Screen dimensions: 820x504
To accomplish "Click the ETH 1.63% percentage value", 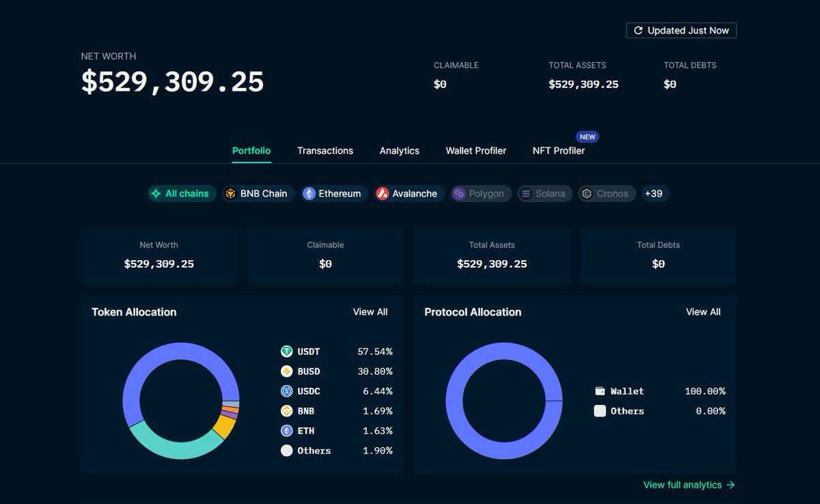I will [377, 431].
